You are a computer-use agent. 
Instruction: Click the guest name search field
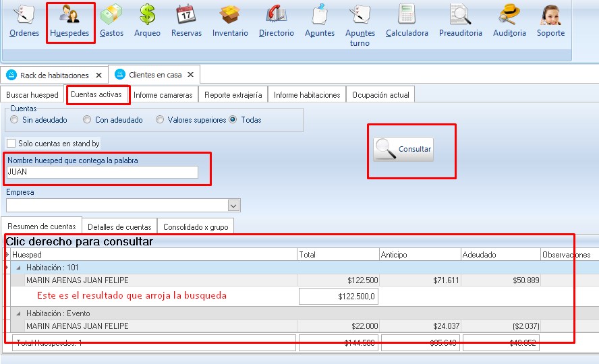102,173
